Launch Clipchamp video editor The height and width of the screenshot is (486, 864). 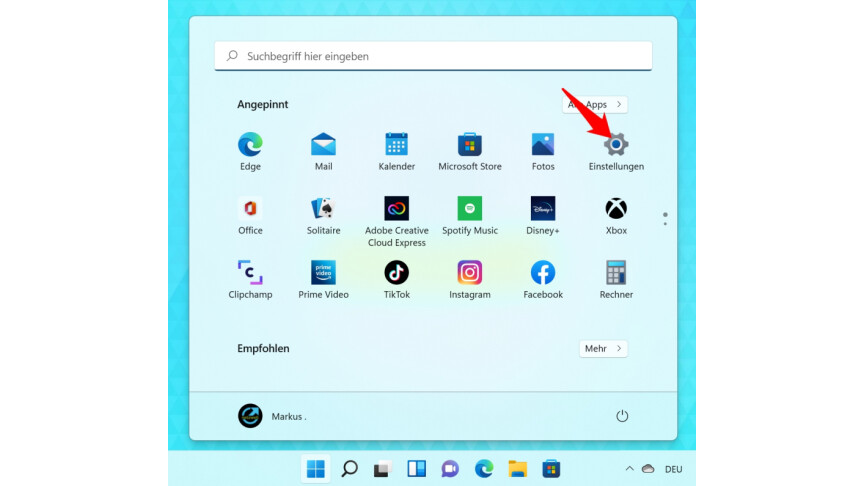(x=250, y=279)
